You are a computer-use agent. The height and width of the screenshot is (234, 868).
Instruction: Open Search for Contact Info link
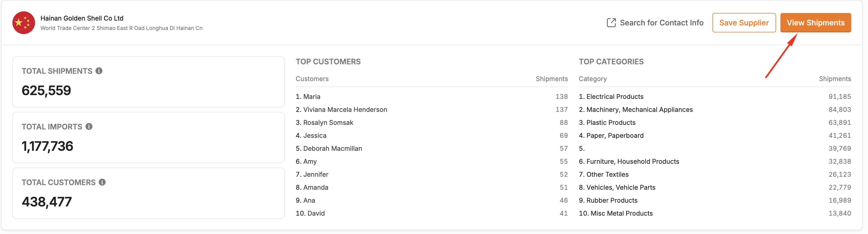661,23
